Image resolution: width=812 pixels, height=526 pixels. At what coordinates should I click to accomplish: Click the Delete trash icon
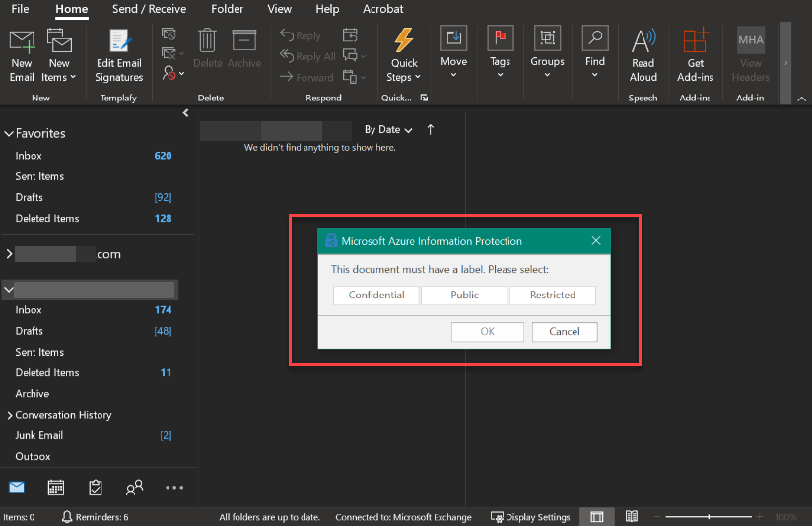[x=207, y=48]
